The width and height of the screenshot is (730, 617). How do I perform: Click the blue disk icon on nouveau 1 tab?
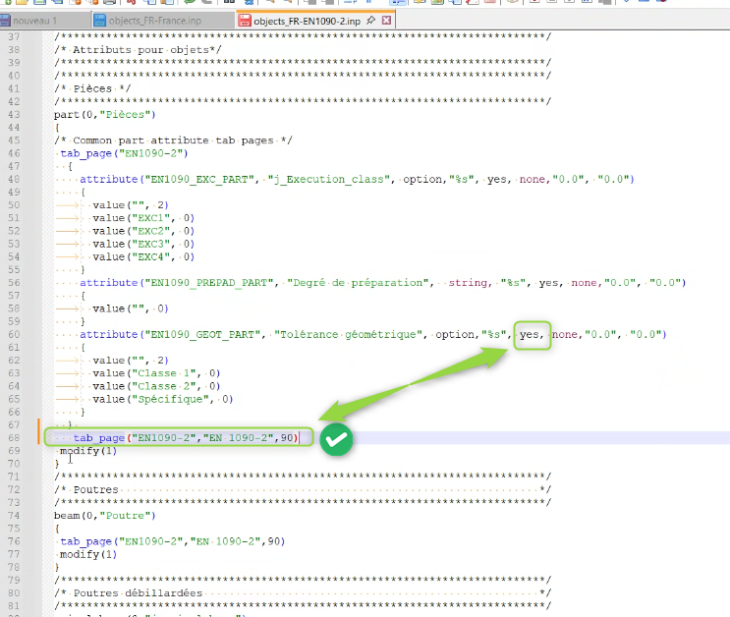click(x=5, y=20)
